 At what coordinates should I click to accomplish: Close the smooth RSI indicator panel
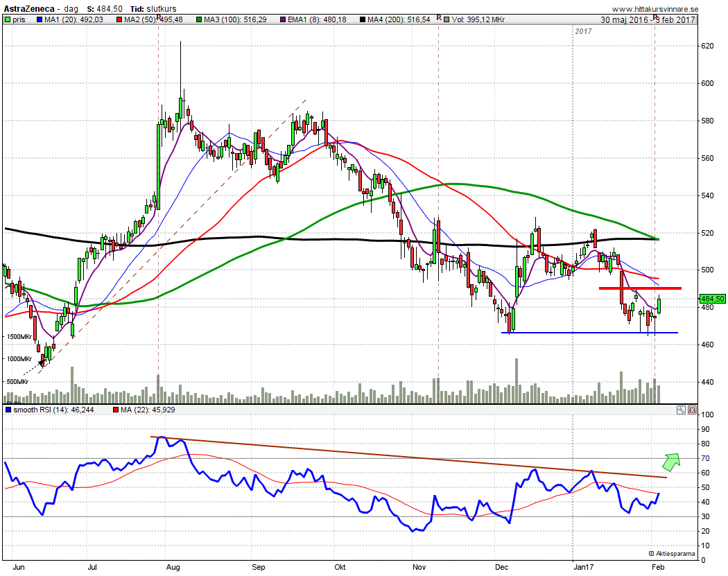pyautogui.click(x=692, y=410)
